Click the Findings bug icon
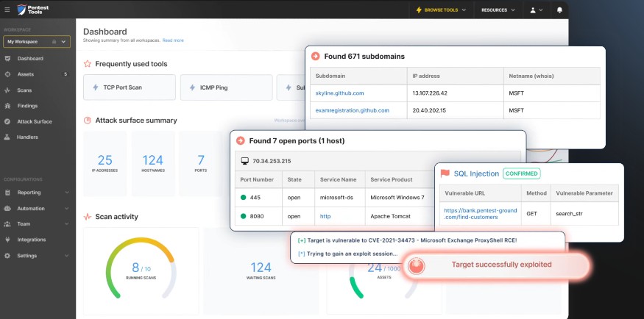The width and height of the screenshot is (644, 319). (x=7, y=106)
